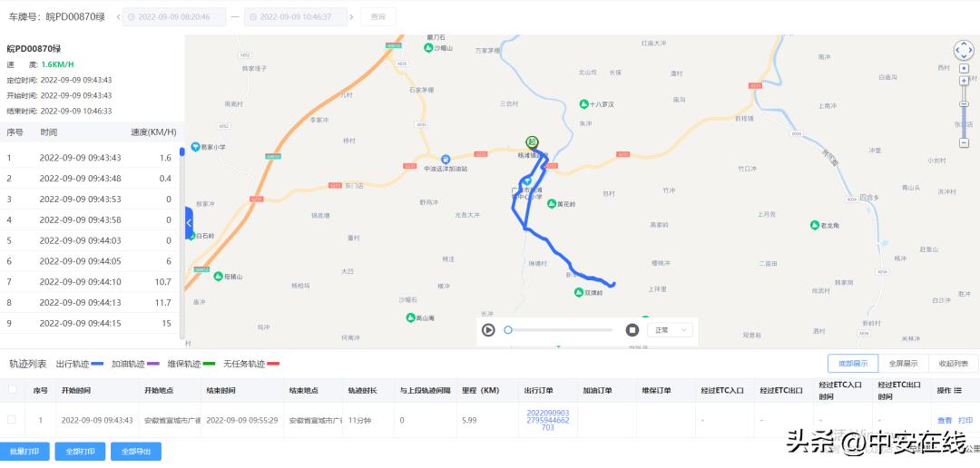This screenshot has width=980, height=468.
Task: Click the next time range arrow
Action: (351, 17)
